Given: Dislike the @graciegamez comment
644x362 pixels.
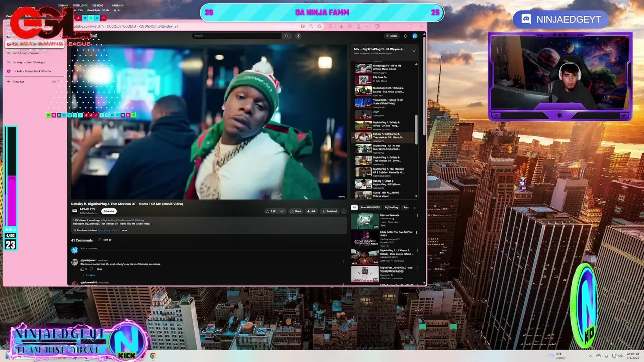Looking at the screenshot, I should [x=91, y=269].
